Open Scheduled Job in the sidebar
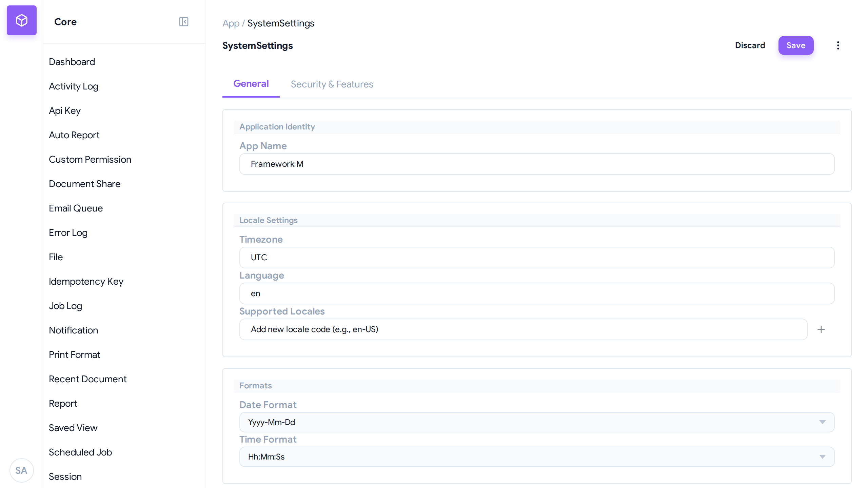Screen dimensions: 868x488 [80, 452]
